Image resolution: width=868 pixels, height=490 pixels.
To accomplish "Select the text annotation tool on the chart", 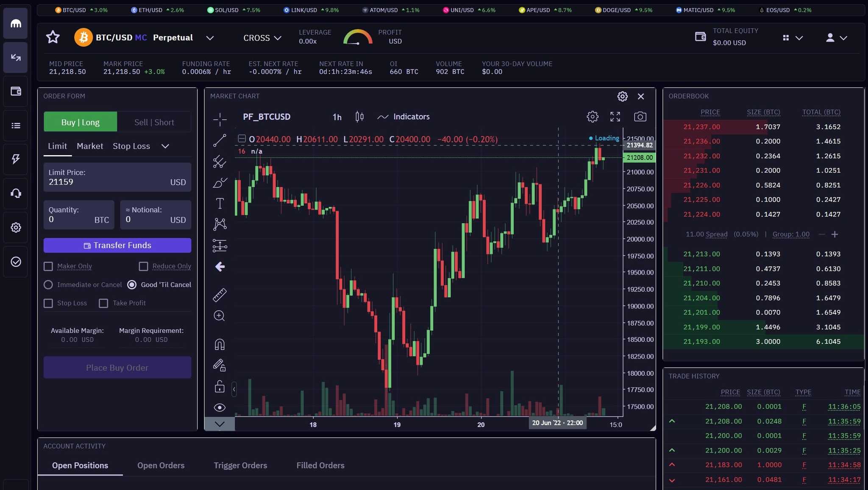I will 219,203.
